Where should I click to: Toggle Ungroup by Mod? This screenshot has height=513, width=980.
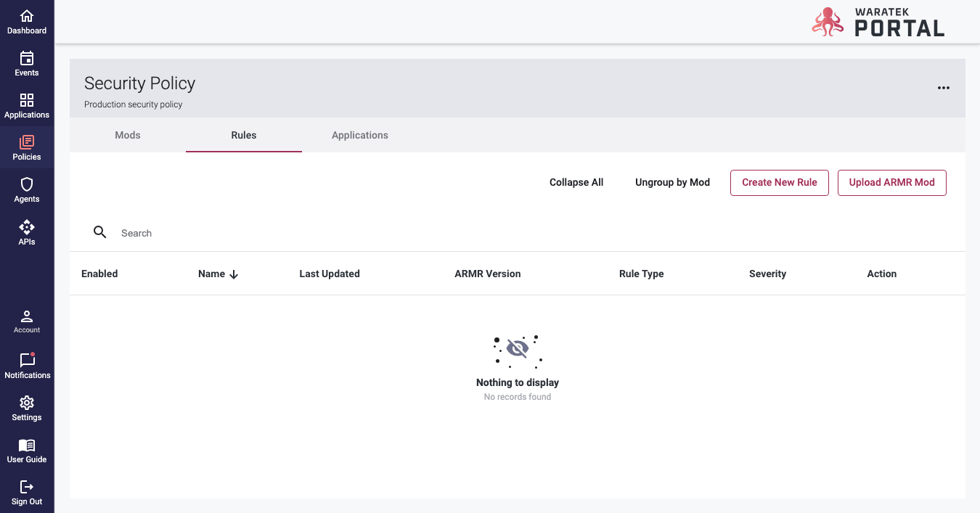pyautogui.click(x=672, y=182)
